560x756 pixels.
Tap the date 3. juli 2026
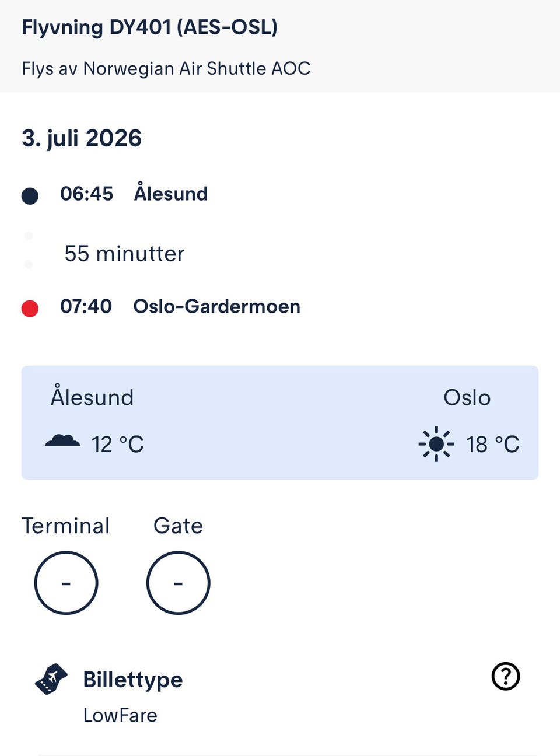(82, 139)
